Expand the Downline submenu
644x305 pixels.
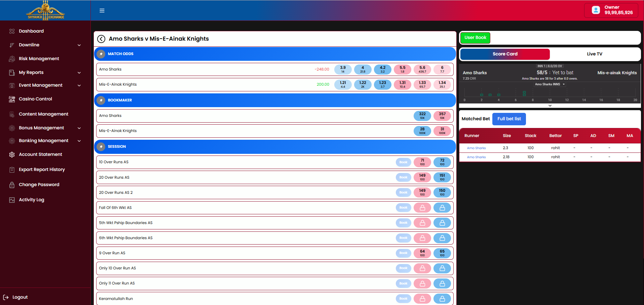[79, 45]
